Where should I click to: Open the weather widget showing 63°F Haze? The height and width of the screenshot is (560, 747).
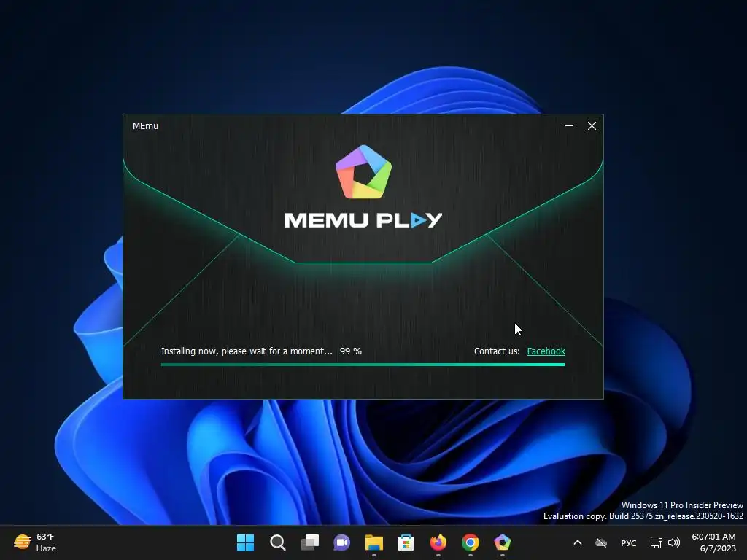click(35, 542)
